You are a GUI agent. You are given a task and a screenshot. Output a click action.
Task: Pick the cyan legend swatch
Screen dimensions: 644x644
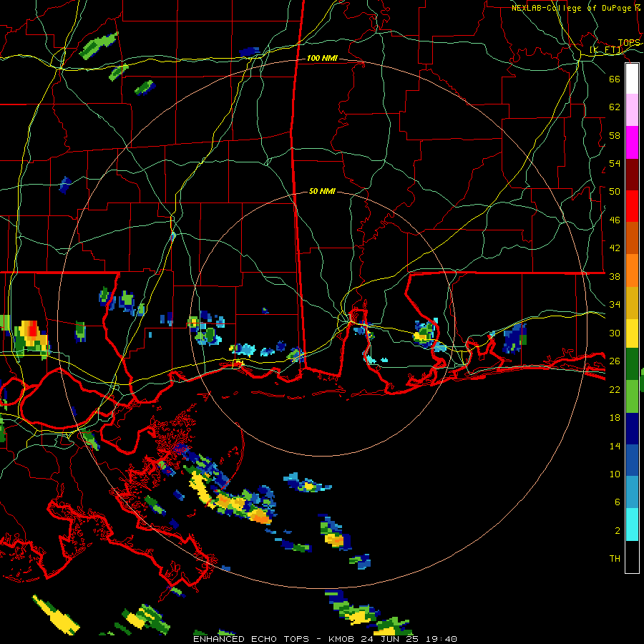pos(632,525)
